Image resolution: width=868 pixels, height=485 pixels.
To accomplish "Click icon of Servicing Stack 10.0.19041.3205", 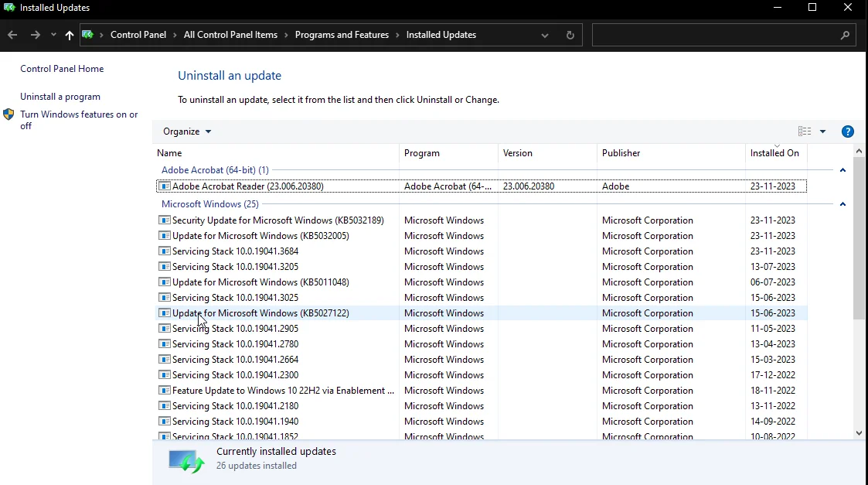I will click(x=165, y=267).
